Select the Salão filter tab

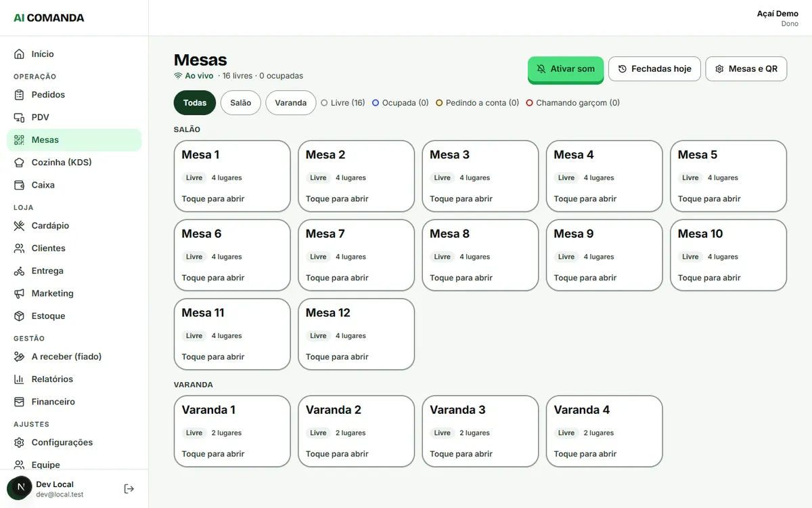[x=241, y=103]
